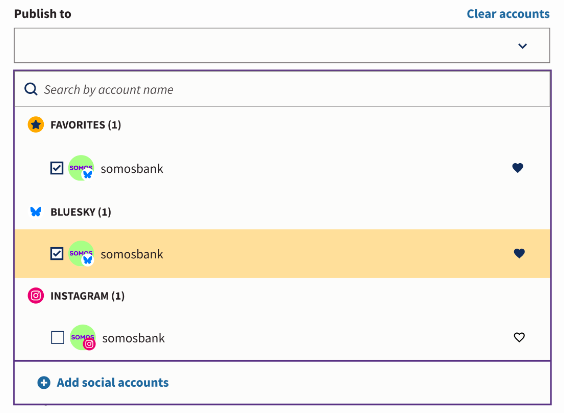Uncheck somosbank under Favorites
The height and width of the screenshot is (413, 564).
57,168
